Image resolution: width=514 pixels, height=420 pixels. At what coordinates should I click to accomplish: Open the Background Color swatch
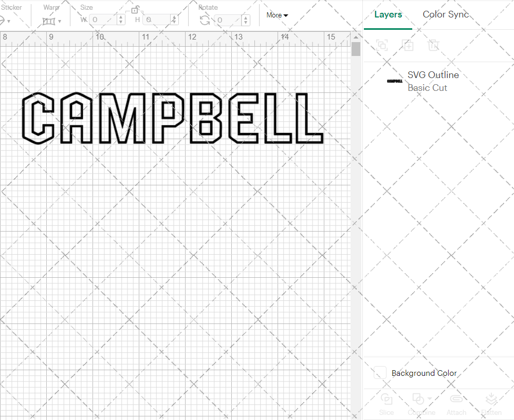click(x=379, y=373)
